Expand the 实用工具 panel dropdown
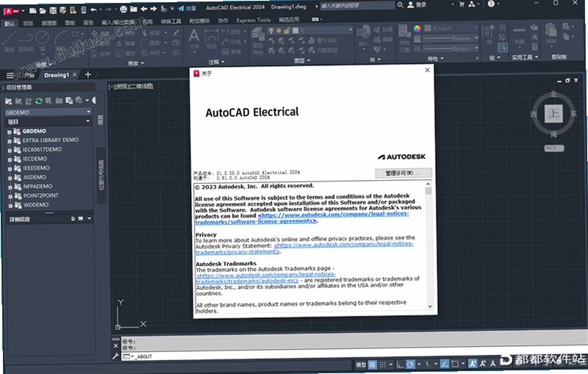This screenshot has height=374, width=588. click(525, 57)
